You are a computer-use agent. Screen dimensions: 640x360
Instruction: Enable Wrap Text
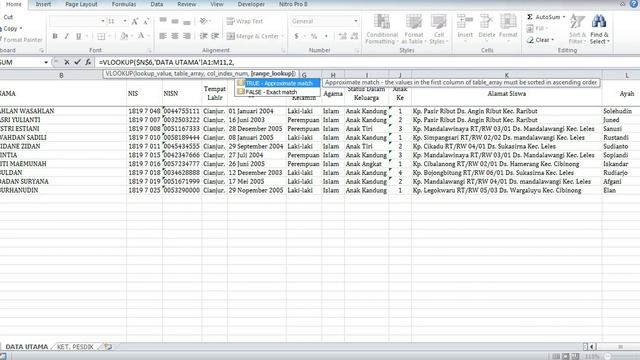point(245,21)
